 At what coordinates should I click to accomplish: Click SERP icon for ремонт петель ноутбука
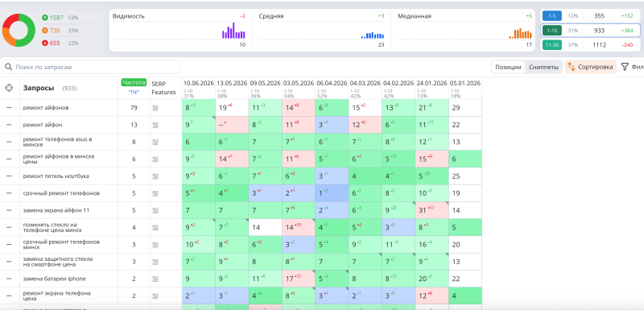point(155,176)
